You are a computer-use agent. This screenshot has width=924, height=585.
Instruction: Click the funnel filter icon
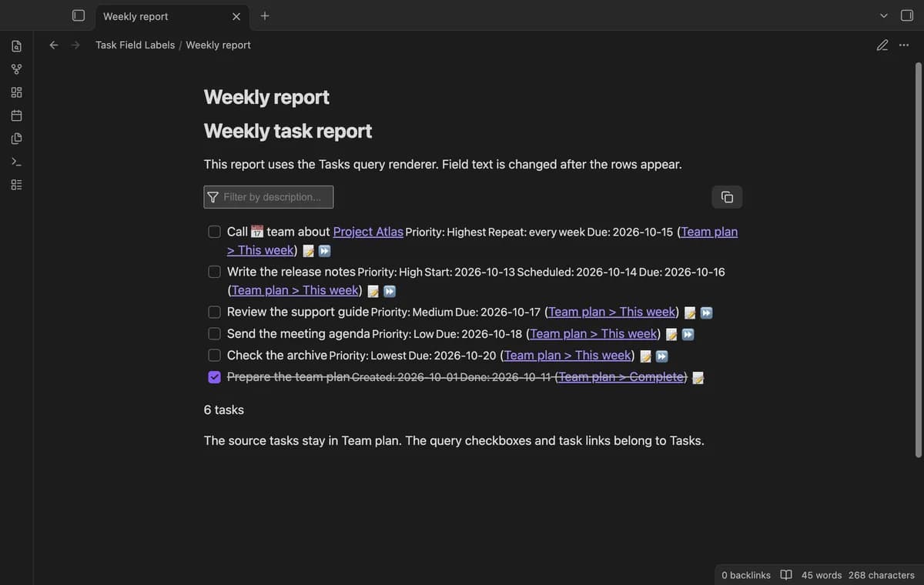tap(213, 197)
